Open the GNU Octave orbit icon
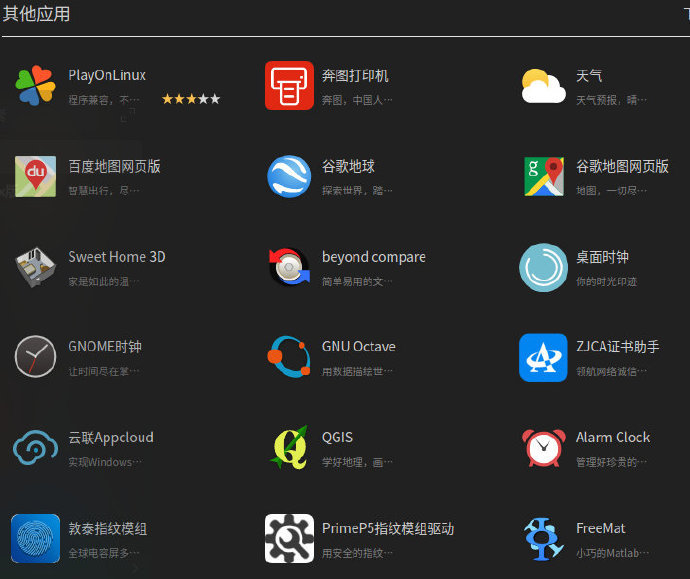This screenshot has height=579, width=690. pyautogui.click(x=289, y=357)
